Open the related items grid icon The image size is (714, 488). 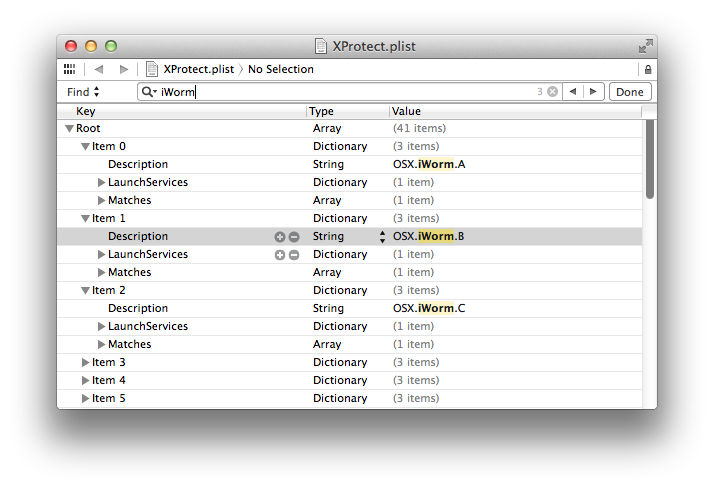[69, 69]
